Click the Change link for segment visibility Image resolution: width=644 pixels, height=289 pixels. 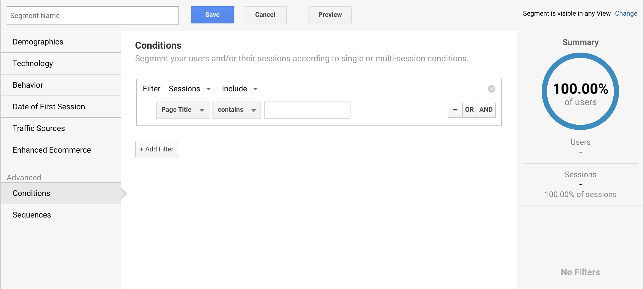626,13
